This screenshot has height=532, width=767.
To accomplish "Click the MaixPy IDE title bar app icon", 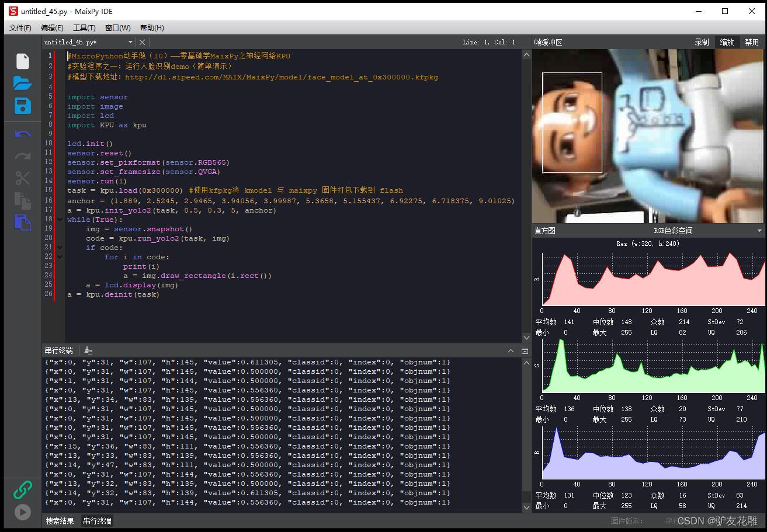I will click(x=13, y=11).
